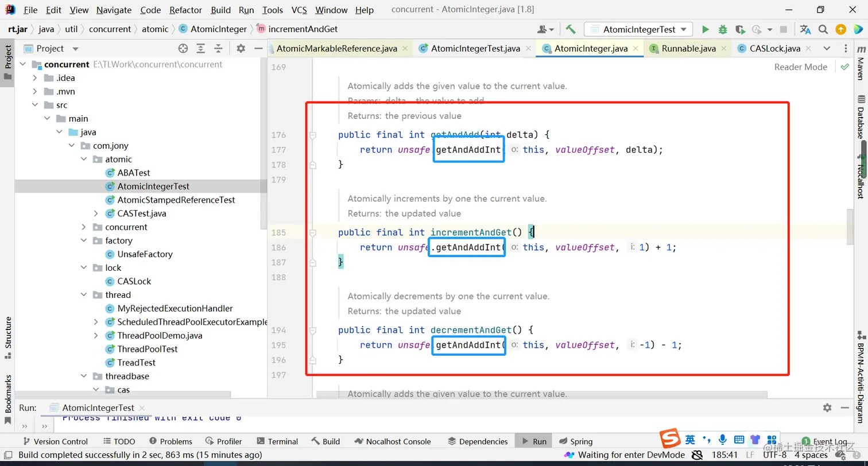
Task: Open Version Control tool window
Action: coord(55,441)
